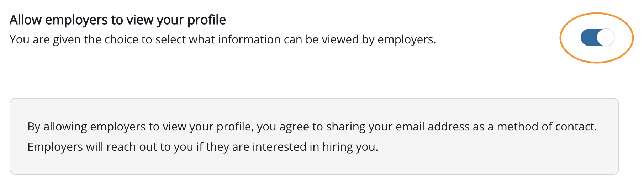
Task: Click the white knob of the switch
Action: click(x=606, y=37)
